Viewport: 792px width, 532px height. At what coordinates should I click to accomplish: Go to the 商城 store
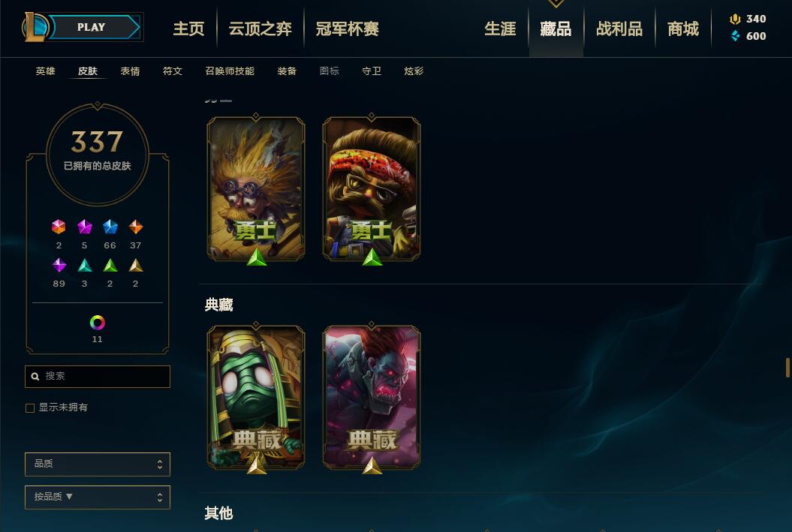click(683, 29)
